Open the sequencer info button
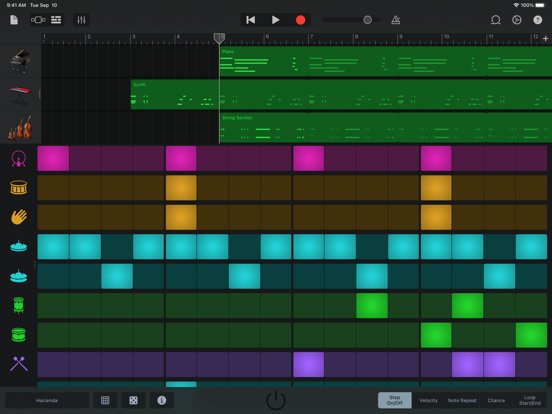The width and height of the screenshot is (552, 414). (x=162, y=400)
